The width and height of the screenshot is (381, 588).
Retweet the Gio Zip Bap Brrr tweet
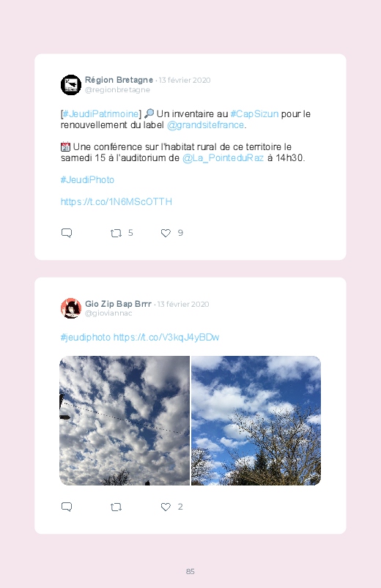click(116, 507)
